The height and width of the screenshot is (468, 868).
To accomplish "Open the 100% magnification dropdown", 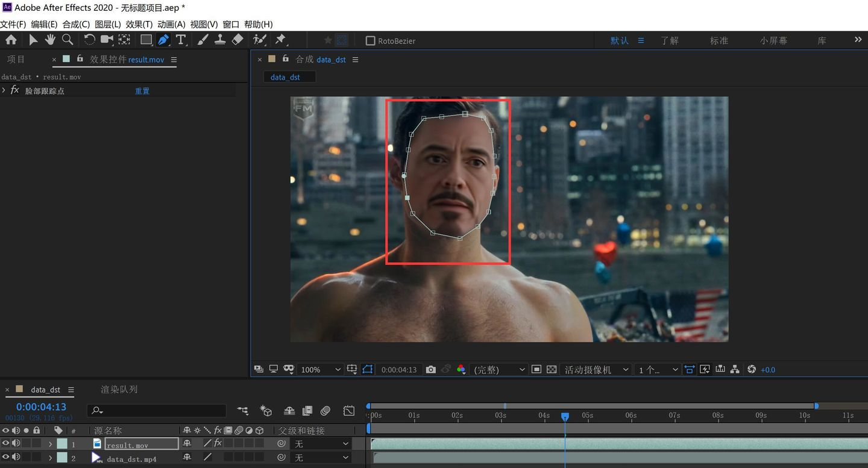I will tap(320, 369).
